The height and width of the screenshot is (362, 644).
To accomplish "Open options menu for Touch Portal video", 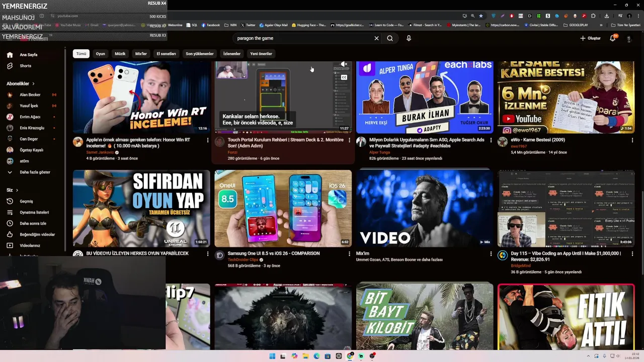I will 349,140.
